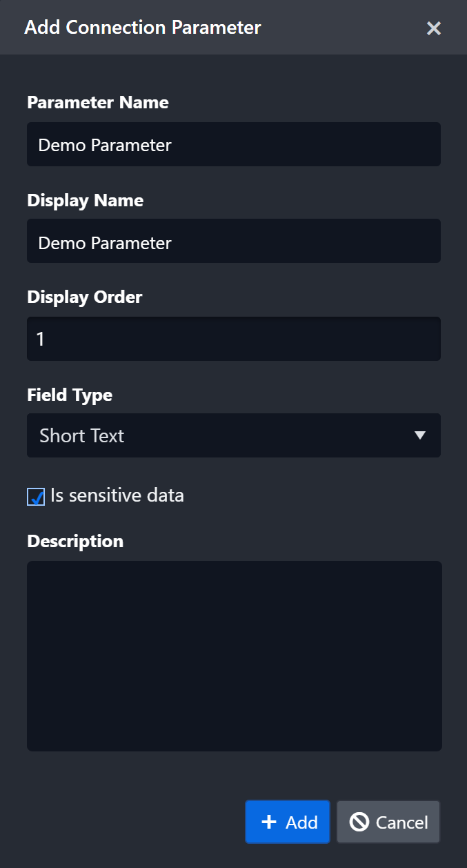
Task: Close the Add Connection Parameter dialog
Action: [433, 28]
